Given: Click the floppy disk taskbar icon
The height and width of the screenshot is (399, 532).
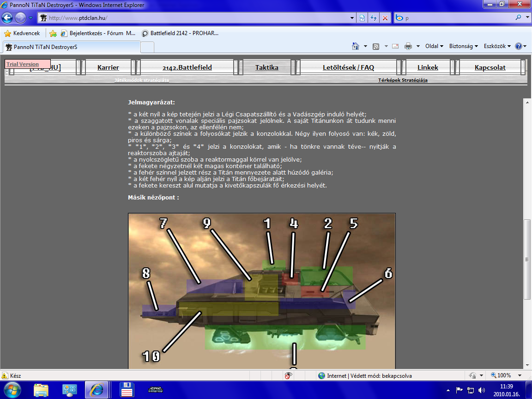Looking at the screenshot, I should pos(127,390).
